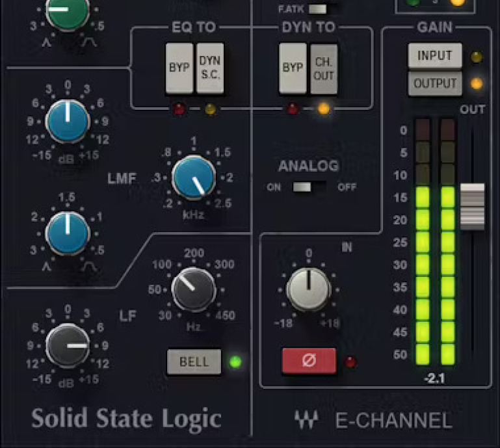Toggle the ANALOG on/off switch
This screenshot has width=500, height=448.
(302, 187)
